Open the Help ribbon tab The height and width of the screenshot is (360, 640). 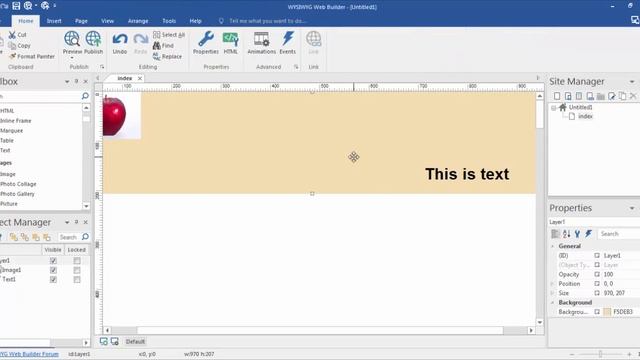196,21
